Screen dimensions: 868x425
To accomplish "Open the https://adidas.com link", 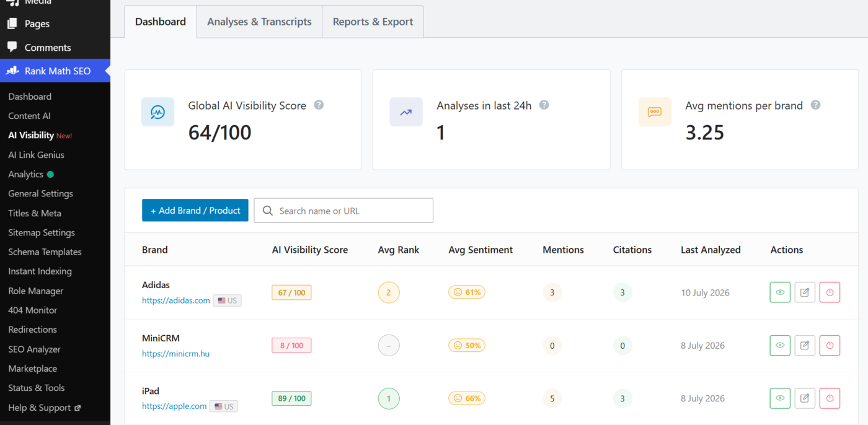I will click(x=176, y=300).
